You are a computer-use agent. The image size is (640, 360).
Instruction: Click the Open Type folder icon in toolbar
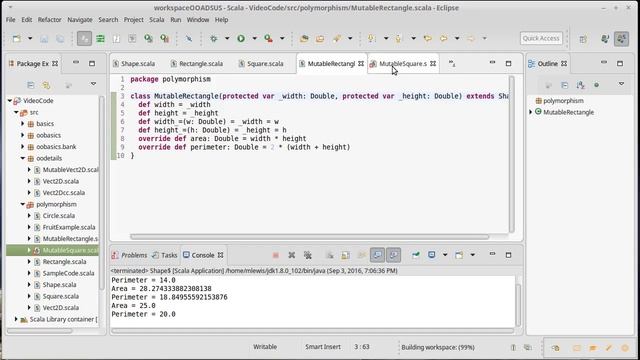304,39
